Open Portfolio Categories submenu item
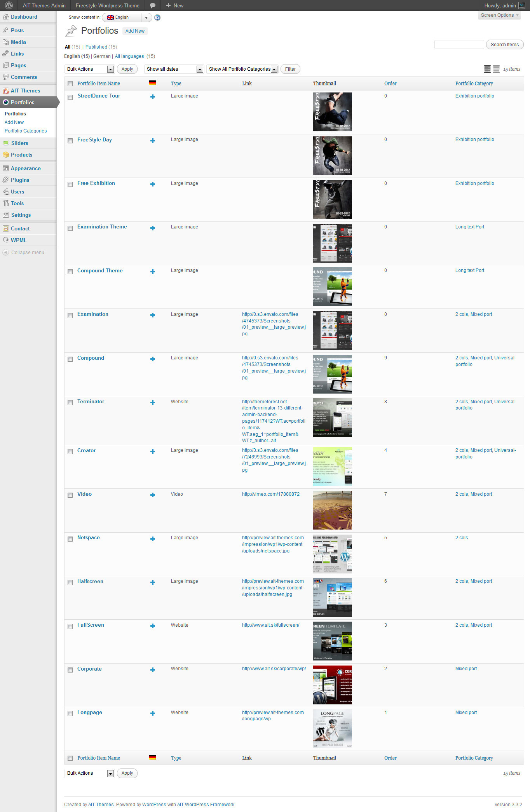Viewport: 530px width, 812px height. click(x=26, y=131)
